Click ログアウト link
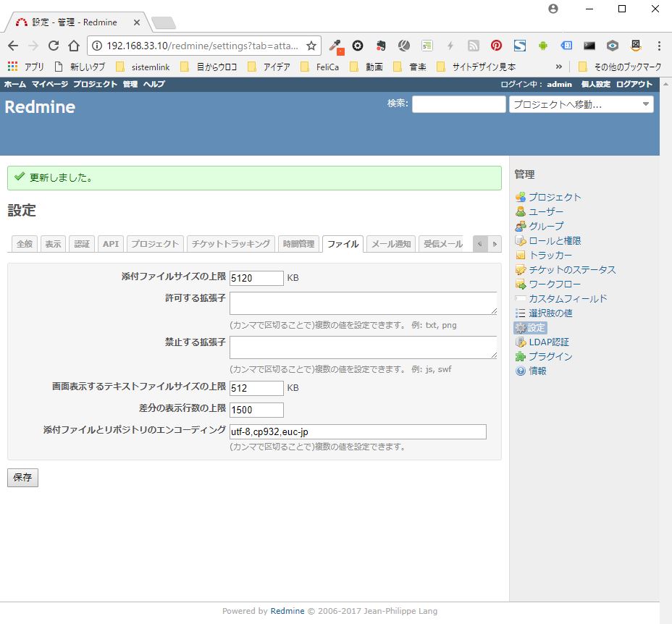 pyautogui.click(x=634, y=84)
